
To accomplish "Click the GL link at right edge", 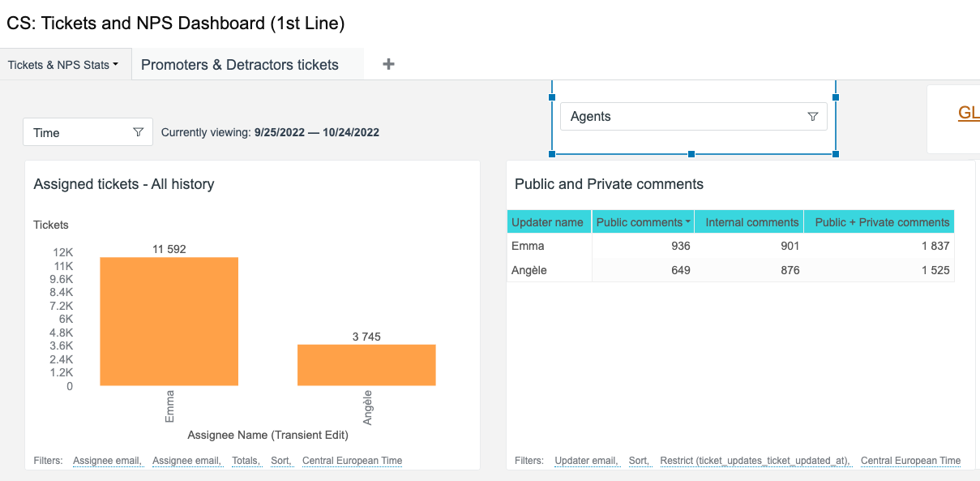I will tap(968, 114).
